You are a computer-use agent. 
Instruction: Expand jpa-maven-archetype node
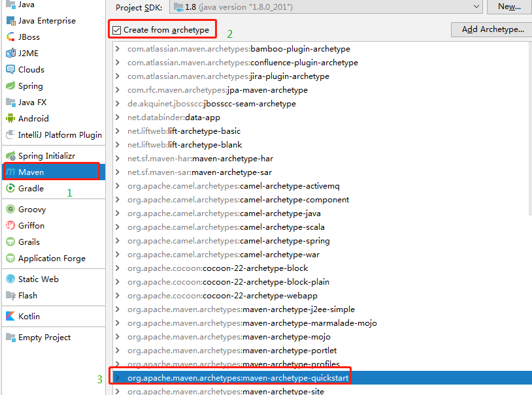118,90
